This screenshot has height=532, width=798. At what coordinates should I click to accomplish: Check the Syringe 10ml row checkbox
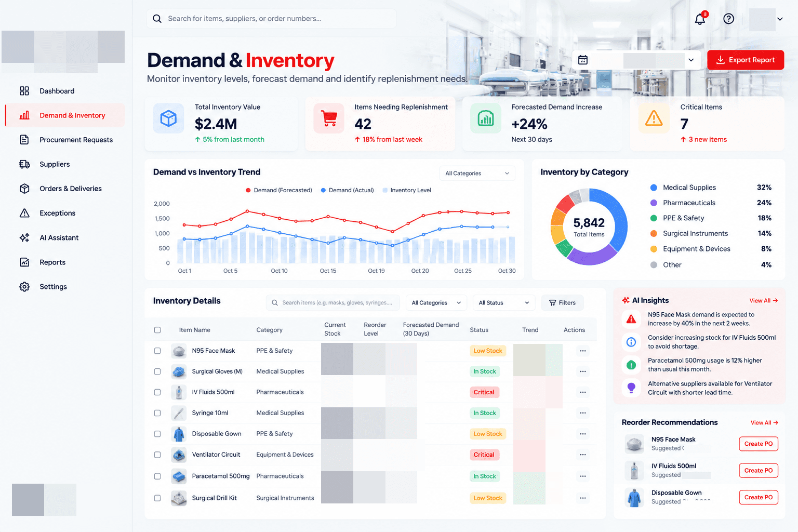pos(157,413)
